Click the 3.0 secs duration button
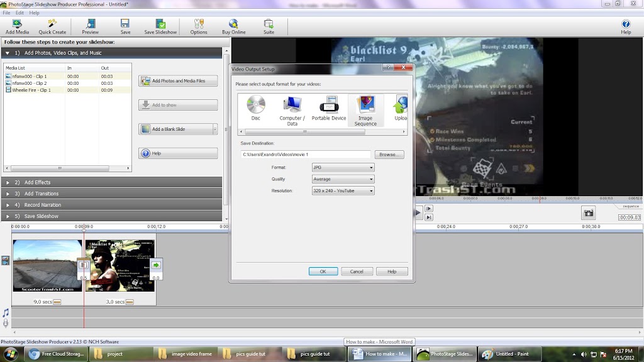 [x=130, y=302]
